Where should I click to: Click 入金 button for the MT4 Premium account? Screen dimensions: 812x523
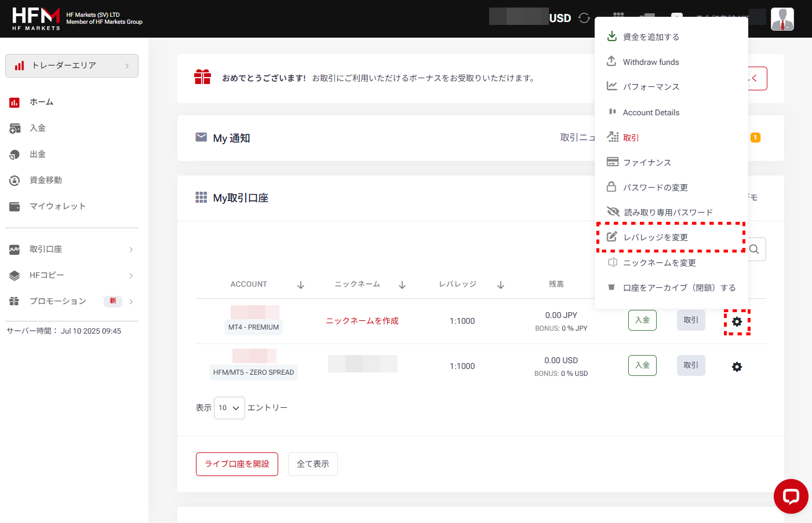point(642,320)
